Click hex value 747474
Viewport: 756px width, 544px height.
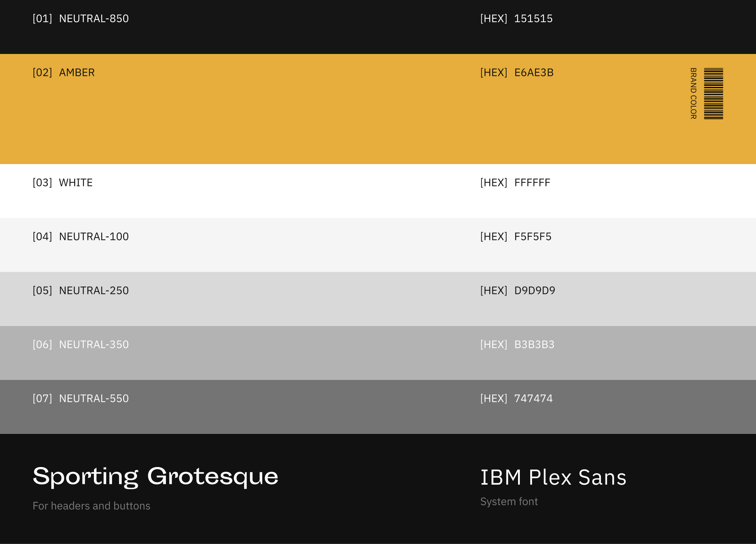[533, 399]
